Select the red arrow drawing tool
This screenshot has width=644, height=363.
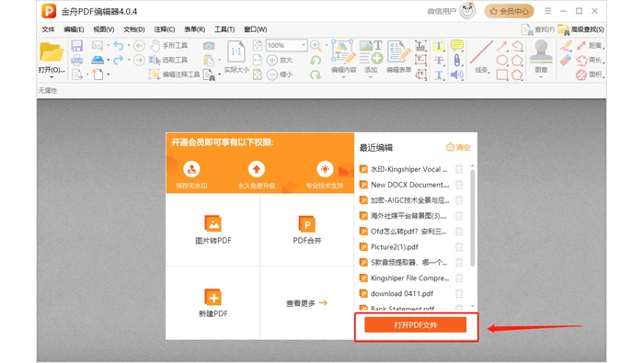(502, 46)
